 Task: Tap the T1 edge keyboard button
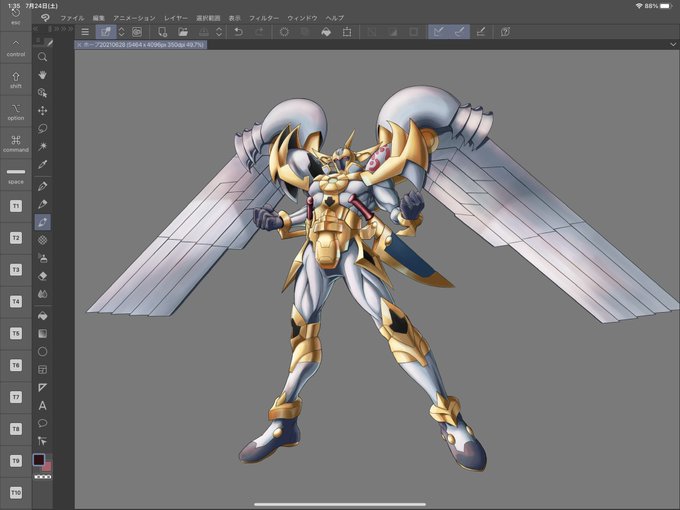[16, 206]
